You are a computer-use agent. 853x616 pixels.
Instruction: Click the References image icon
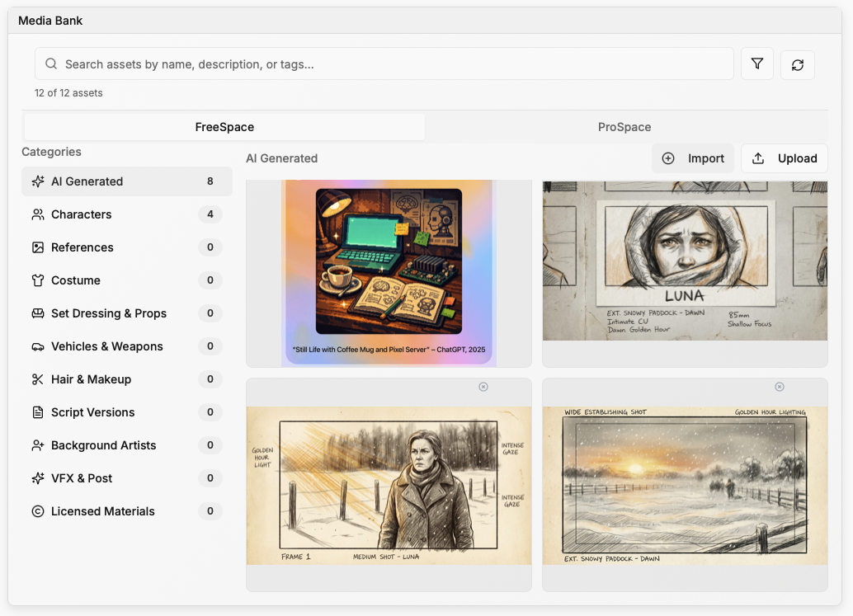[38, 247]
